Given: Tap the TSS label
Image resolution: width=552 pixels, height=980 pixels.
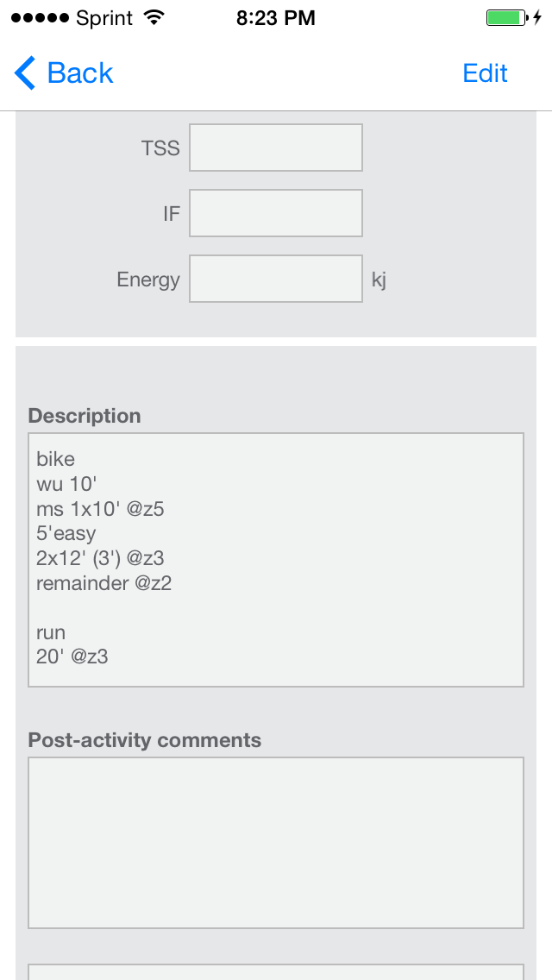Looking at the screenshot, I should click(x=160, y=148).
